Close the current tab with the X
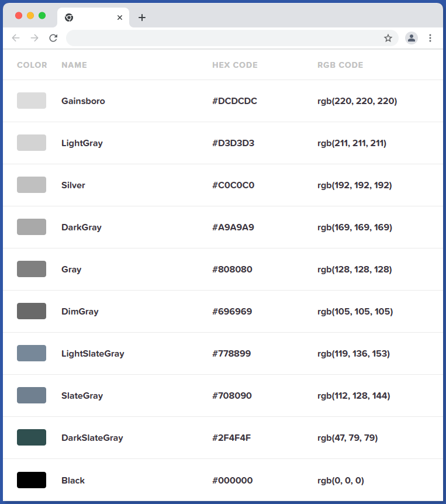The image size is (446, 504). tap(120, 18)
